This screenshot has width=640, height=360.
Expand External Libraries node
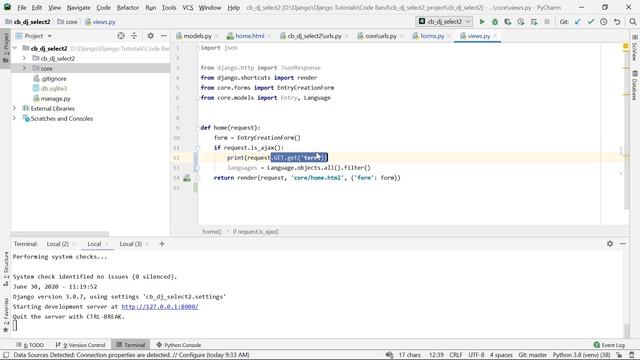click(x=14, y=108)
